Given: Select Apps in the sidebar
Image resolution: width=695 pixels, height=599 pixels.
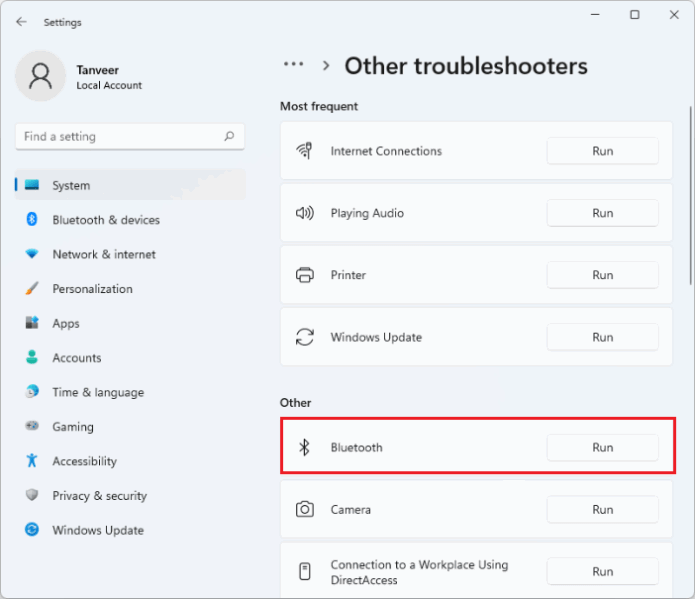Looking at the screenshot, I should coord(130,323).
